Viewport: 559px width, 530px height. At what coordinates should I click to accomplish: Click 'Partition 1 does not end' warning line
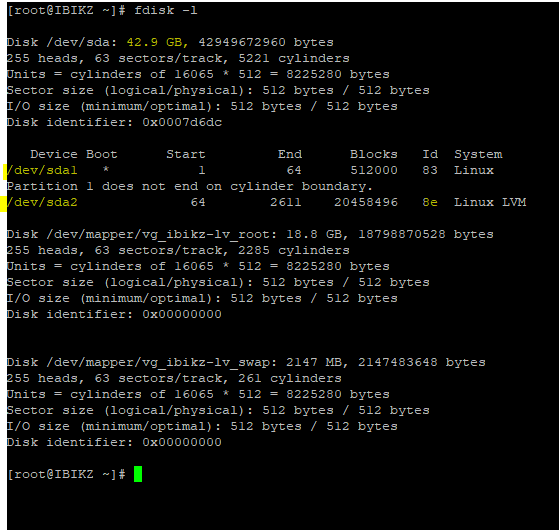(x=190, y=186)
